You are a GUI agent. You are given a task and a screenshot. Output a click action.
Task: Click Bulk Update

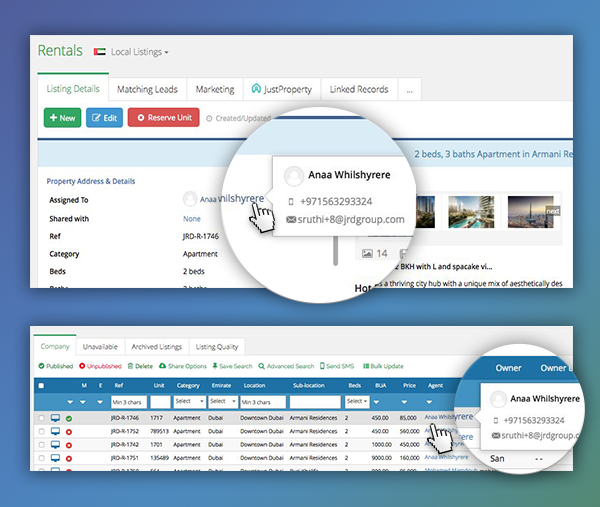point(383,366)
